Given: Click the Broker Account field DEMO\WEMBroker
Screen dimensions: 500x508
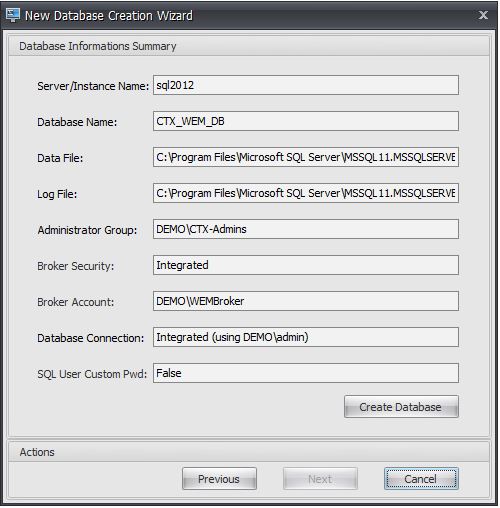Looking at the screenshot, I should pyautogui.click(x=306, y=301).
